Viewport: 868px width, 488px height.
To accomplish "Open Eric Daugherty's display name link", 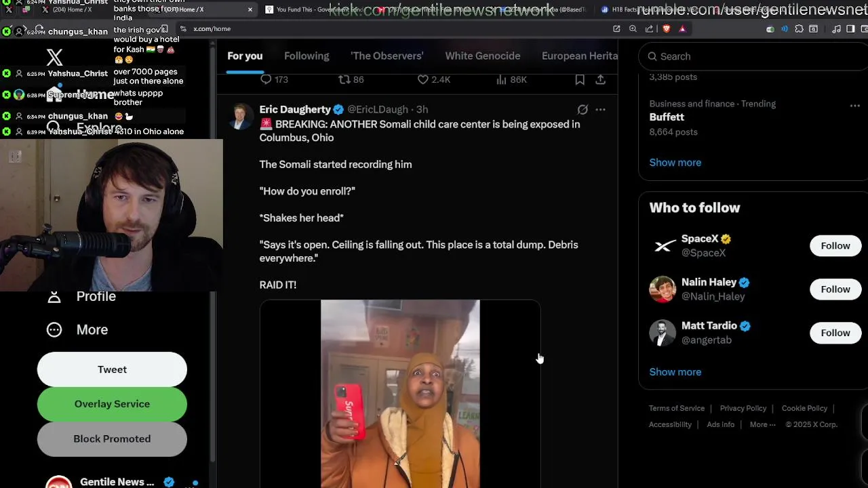I will 295,109.
